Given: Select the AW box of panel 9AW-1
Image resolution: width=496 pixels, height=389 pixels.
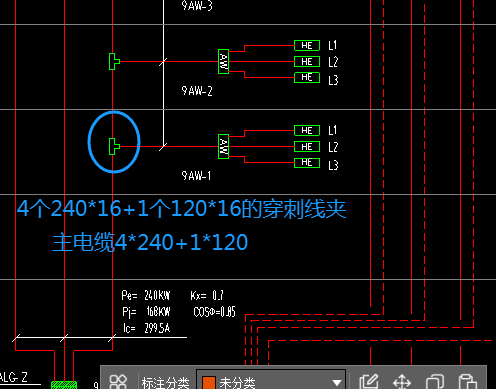Looking at the screenshot, I should tap(223, 146).
